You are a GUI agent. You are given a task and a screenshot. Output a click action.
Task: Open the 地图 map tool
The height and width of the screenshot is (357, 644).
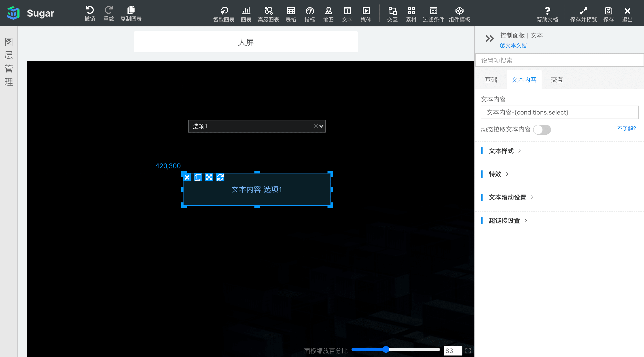tap(328, 14)
